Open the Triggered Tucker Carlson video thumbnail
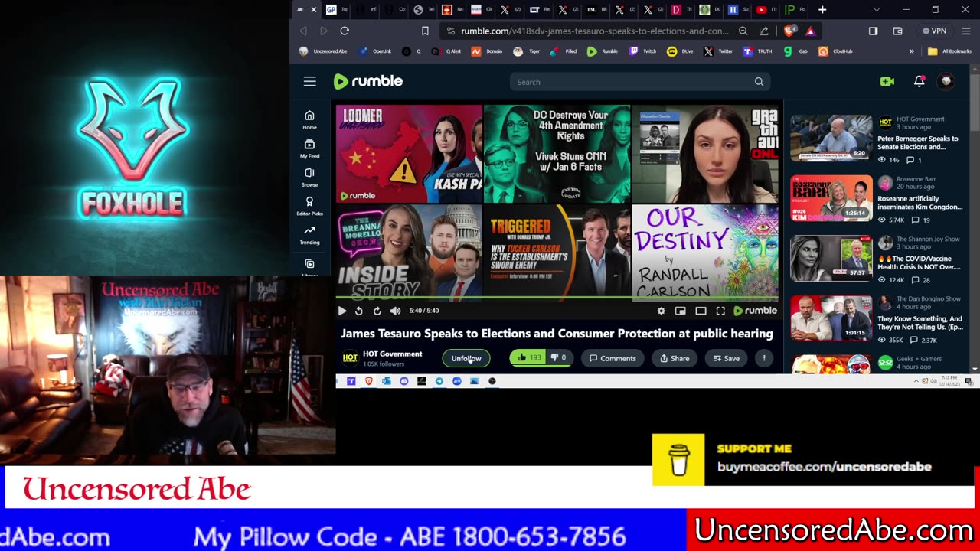980x551 pixels. [x=557, y=251]
